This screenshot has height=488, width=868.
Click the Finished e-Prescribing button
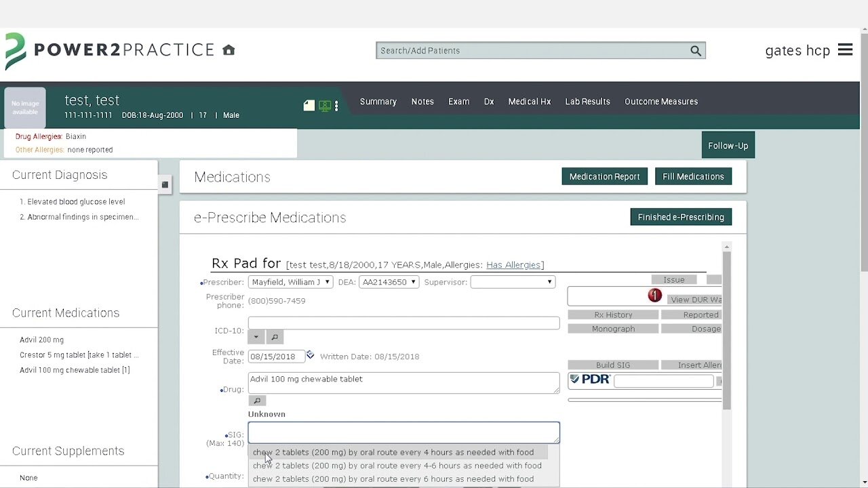tap(680, 217)
